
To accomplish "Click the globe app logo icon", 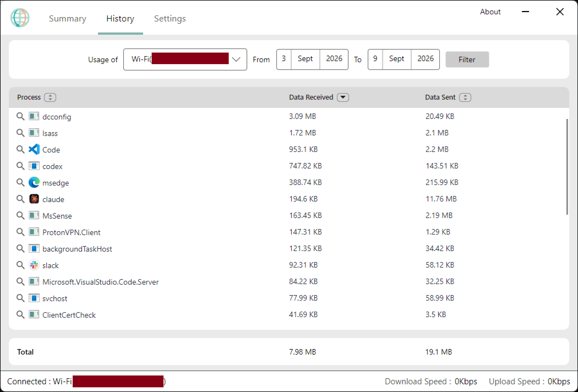I will pos(20,18).
